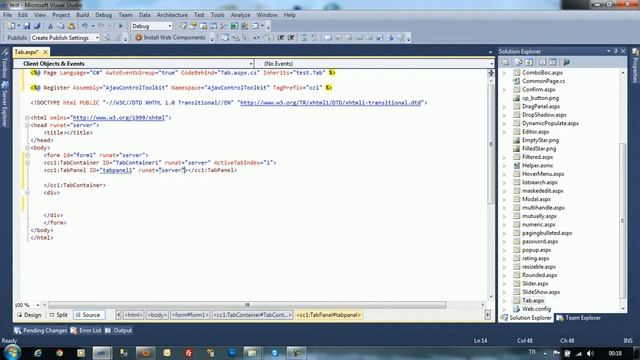Screen dimensions: 640x360
Task: Expand the DragPanel.aspx tree node
Action: pos(504,107)
